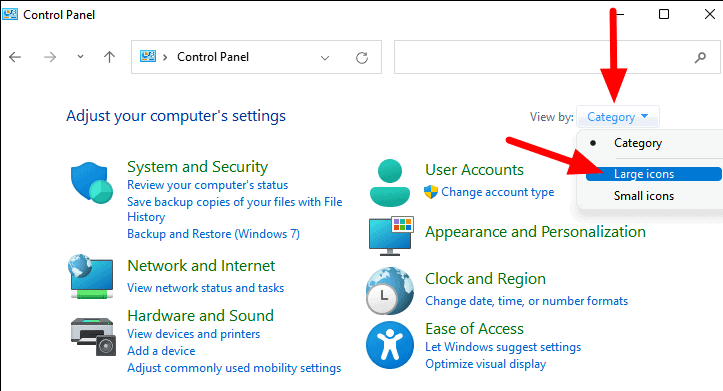Open Adjust commonly used mobility settings
Screen dimensions: 723x391
(x=234, y=368)
